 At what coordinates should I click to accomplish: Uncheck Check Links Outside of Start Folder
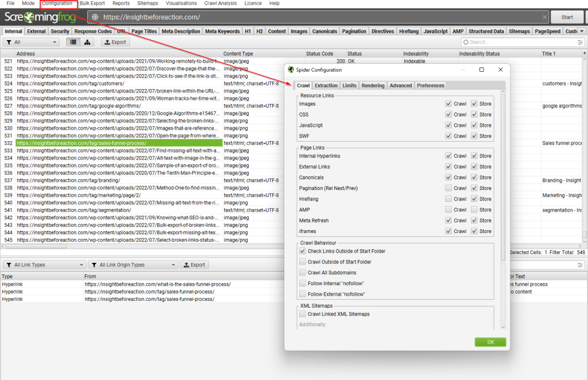pyautogui.click(x=303, y=251)
